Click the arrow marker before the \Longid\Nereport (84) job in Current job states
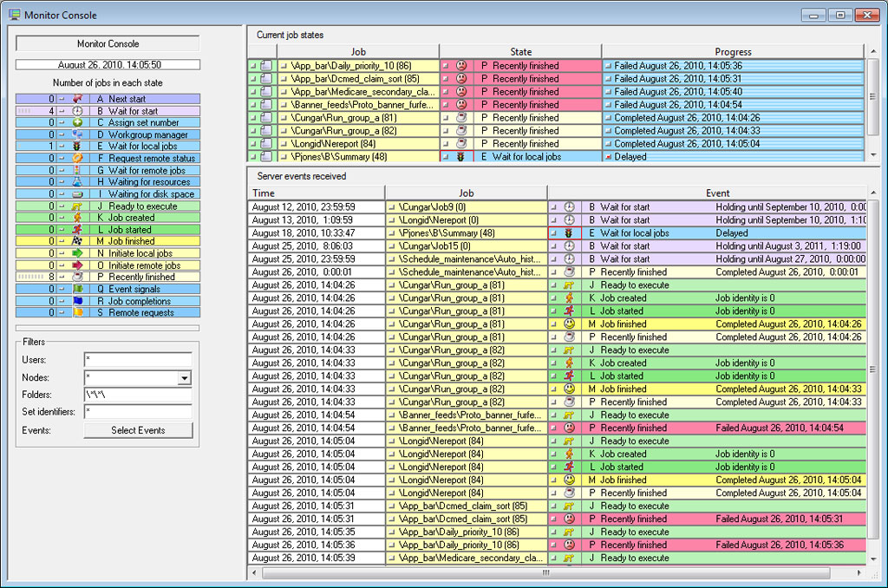Screen dimensions: 888x588 (284, 144)
